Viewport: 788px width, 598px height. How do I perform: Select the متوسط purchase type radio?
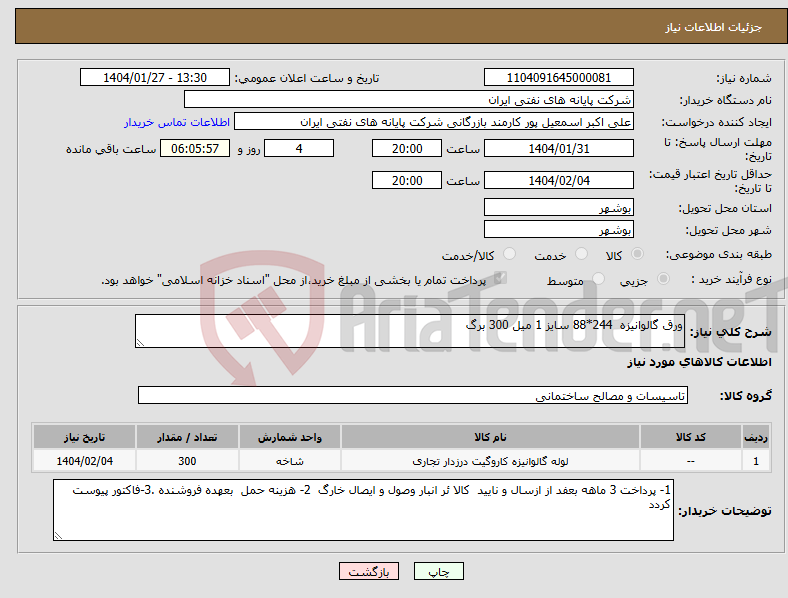pos(598,278)
